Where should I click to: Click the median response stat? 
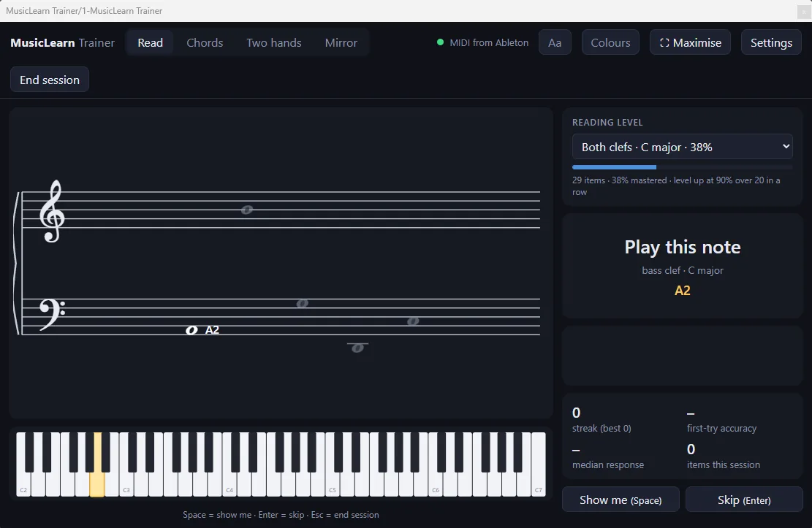tap(608, 456)
